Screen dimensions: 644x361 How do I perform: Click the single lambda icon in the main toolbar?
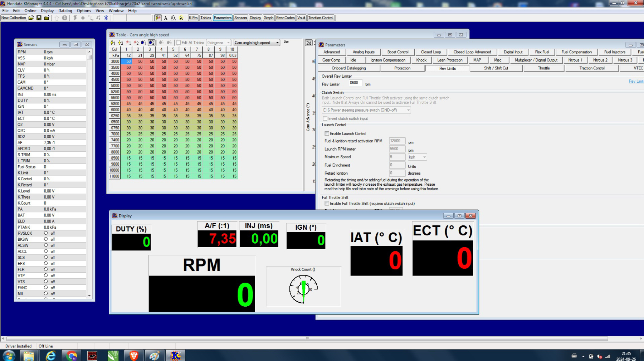point(166,18)
